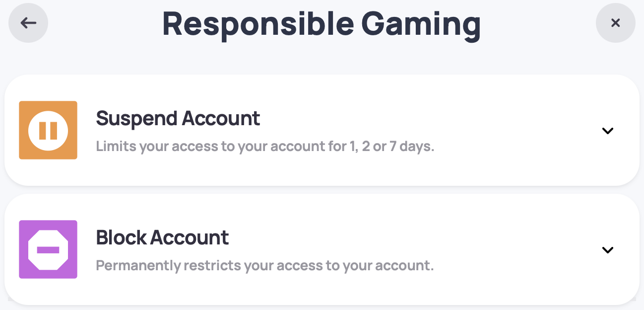The image size is (644, 310).
Task: Click the Responsible Gaming page title
Action: 322,24
